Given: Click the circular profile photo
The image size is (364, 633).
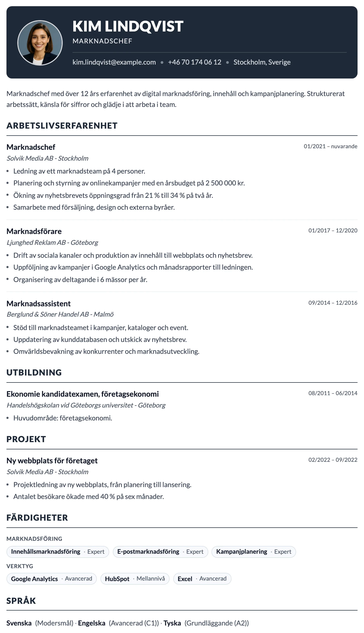Looking at the screenshot, I should 40,43.
